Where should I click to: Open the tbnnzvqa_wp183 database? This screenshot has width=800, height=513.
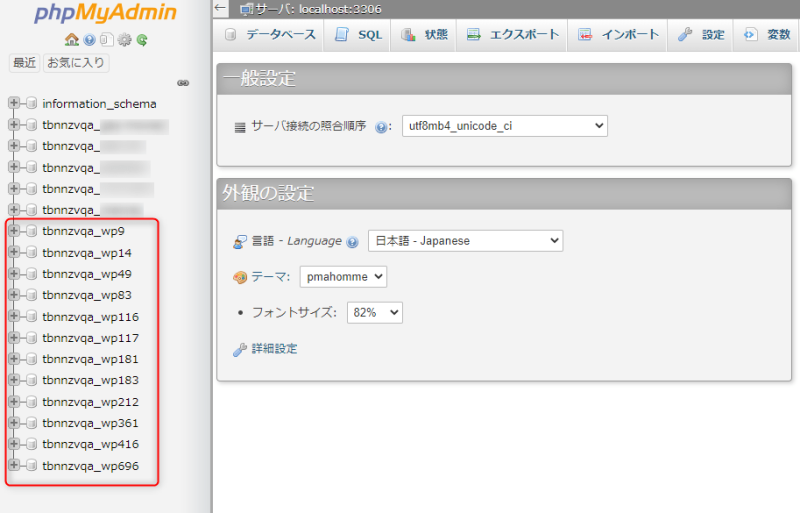pos(90,380)
